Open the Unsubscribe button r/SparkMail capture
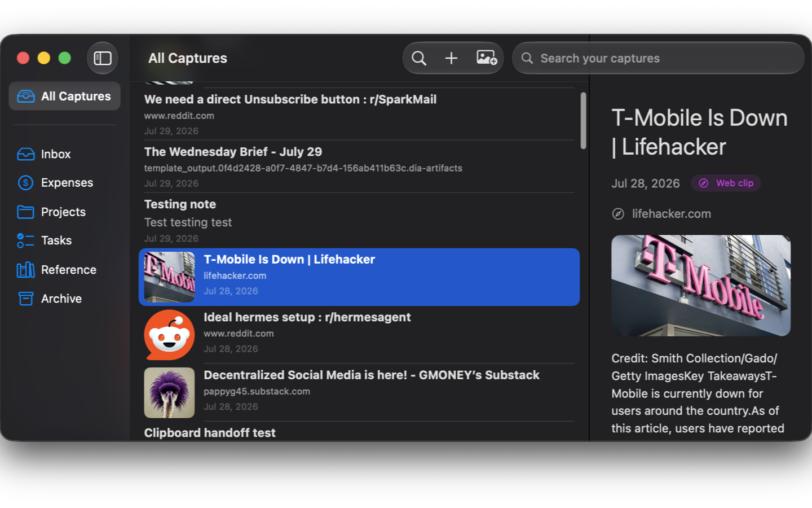 (359, 114)
